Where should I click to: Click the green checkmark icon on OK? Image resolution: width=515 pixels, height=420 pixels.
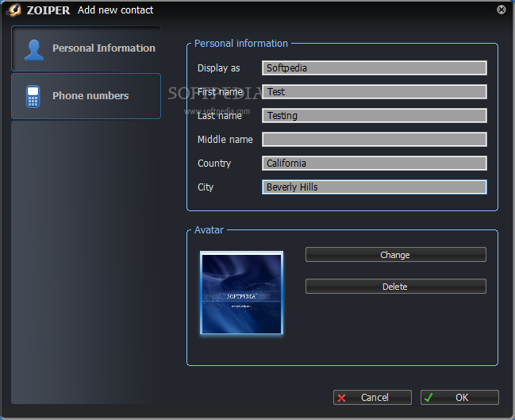[x=429, y=398]
